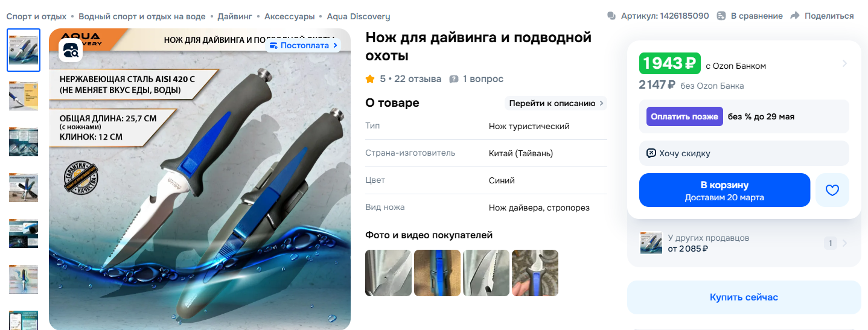Viewport: 868px width, 330px height.
Task: Click the Оплатить позже button
Action: (x=685, y=116)
